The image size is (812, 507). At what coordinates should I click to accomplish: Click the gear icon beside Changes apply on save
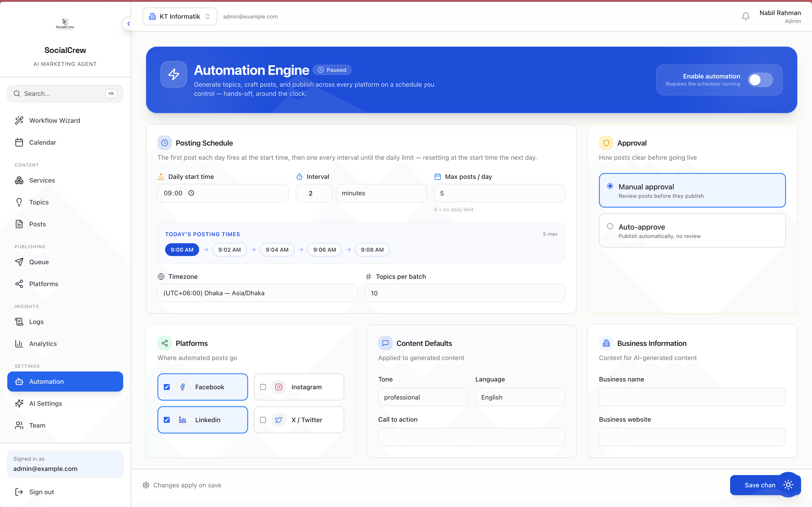[146, 485]
